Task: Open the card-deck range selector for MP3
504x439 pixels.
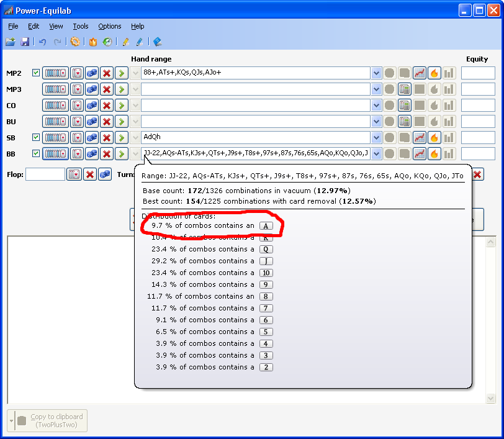Action: point(55,89)
